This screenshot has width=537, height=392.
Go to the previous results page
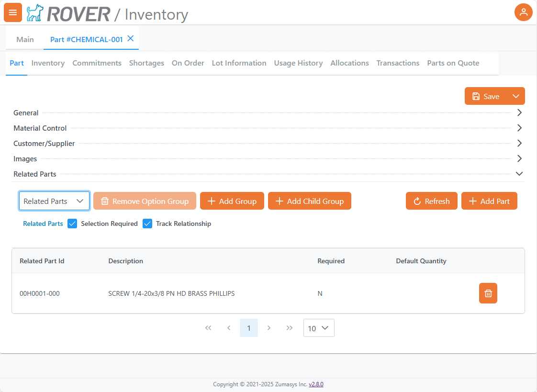229,328
